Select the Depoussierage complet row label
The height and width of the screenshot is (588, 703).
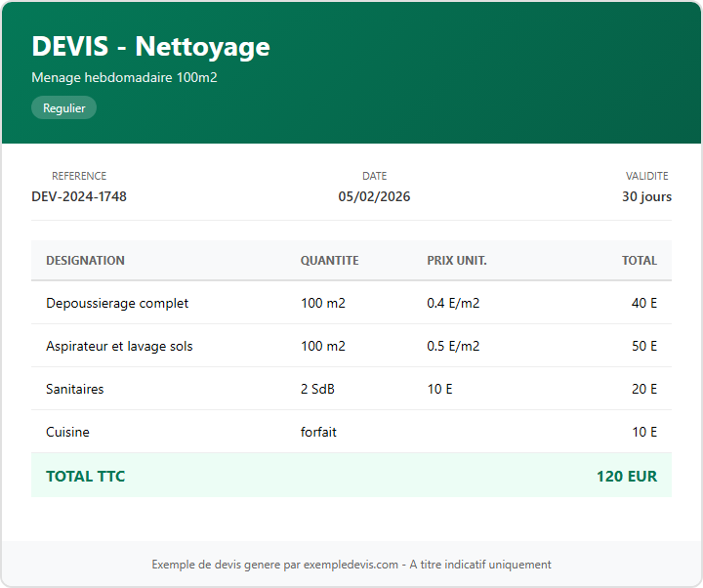117,303
